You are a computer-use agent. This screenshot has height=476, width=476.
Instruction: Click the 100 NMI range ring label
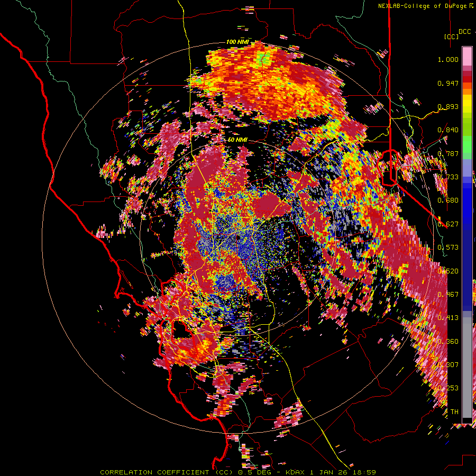coord(237,42)
